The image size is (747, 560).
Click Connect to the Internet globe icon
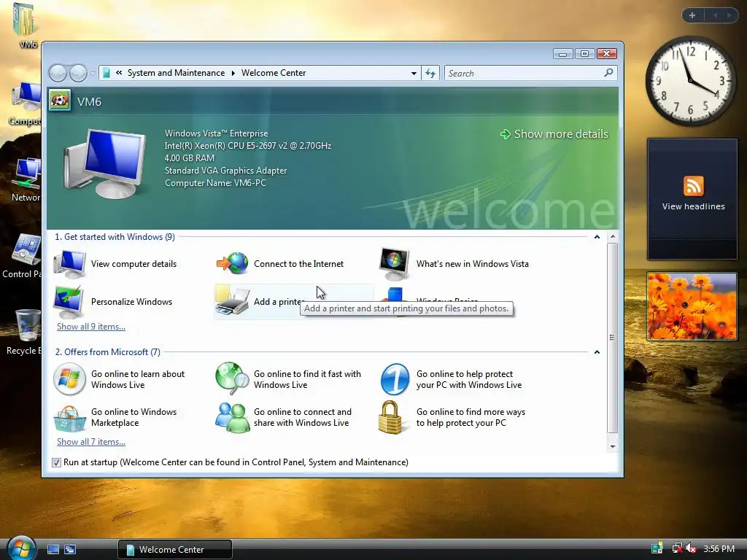(233, 263)
